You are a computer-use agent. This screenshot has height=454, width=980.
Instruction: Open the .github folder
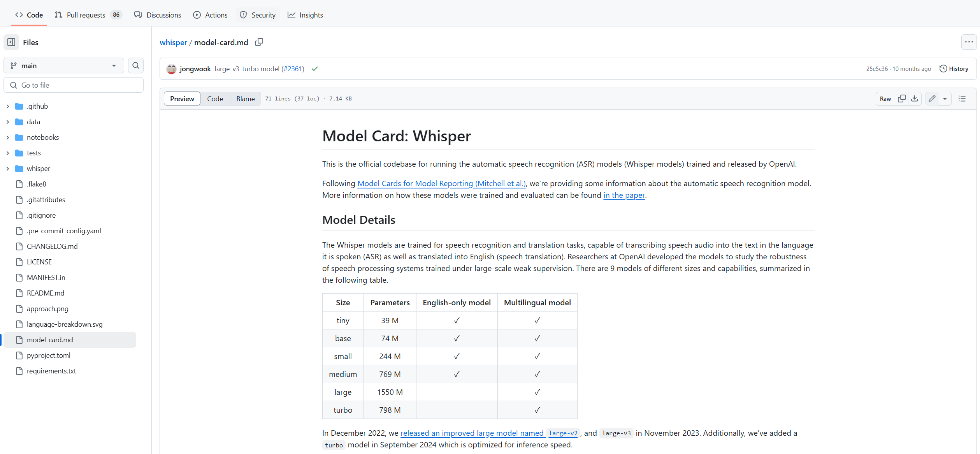(x=37, y=106)
